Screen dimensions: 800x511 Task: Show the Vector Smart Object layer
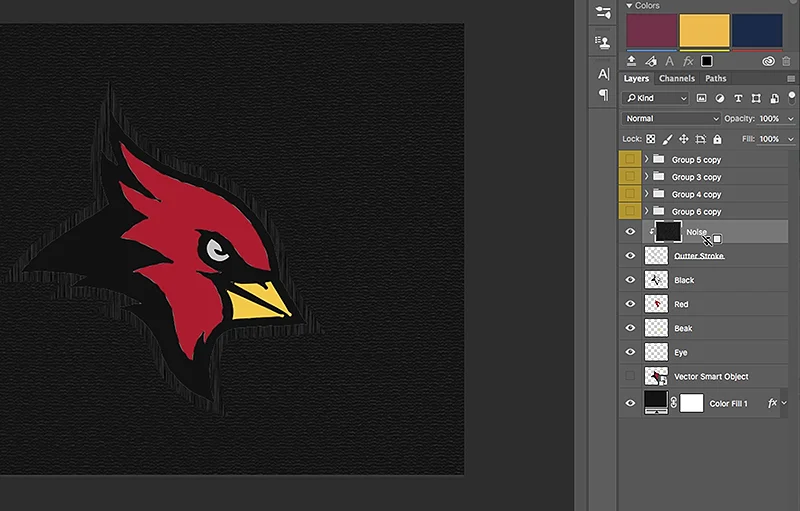(x=630, y=376)
